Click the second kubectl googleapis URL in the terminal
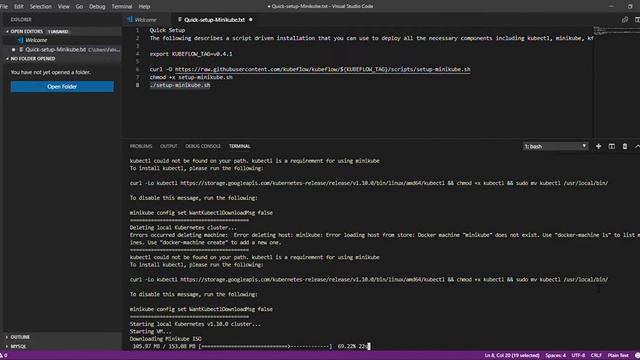The width and height of the screenshot is (640, 360). [x=312, y=280]
